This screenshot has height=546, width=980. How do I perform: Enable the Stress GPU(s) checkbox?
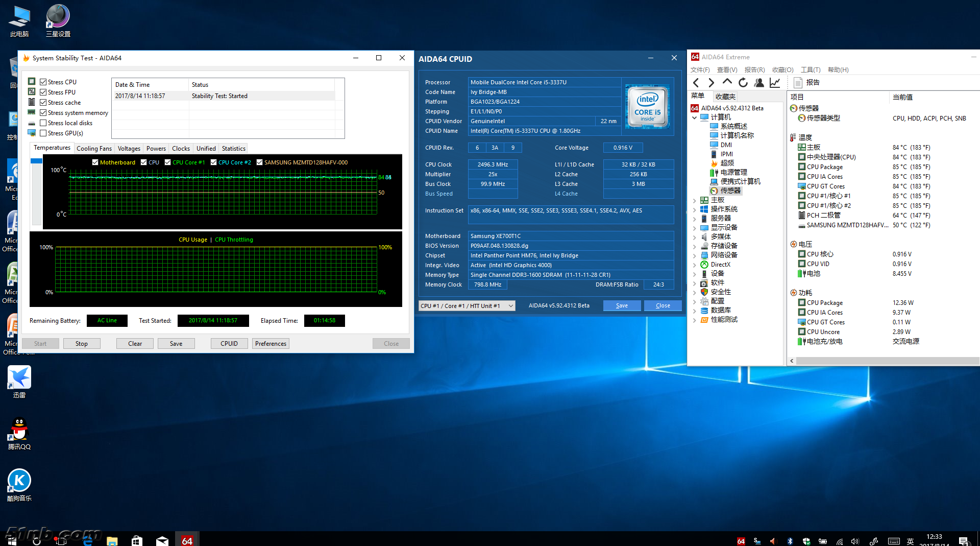coord(43,133)
